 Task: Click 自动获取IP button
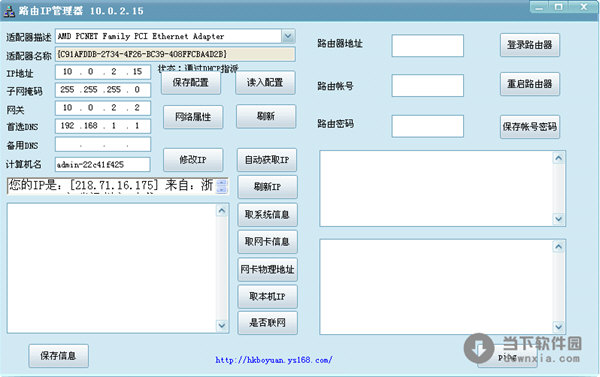point(267,160)
